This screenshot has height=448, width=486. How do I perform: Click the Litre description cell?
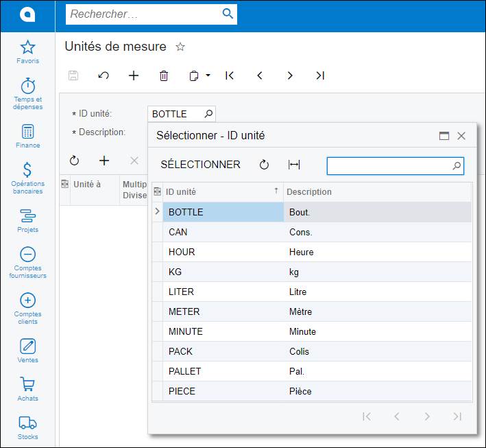(378, 292)
